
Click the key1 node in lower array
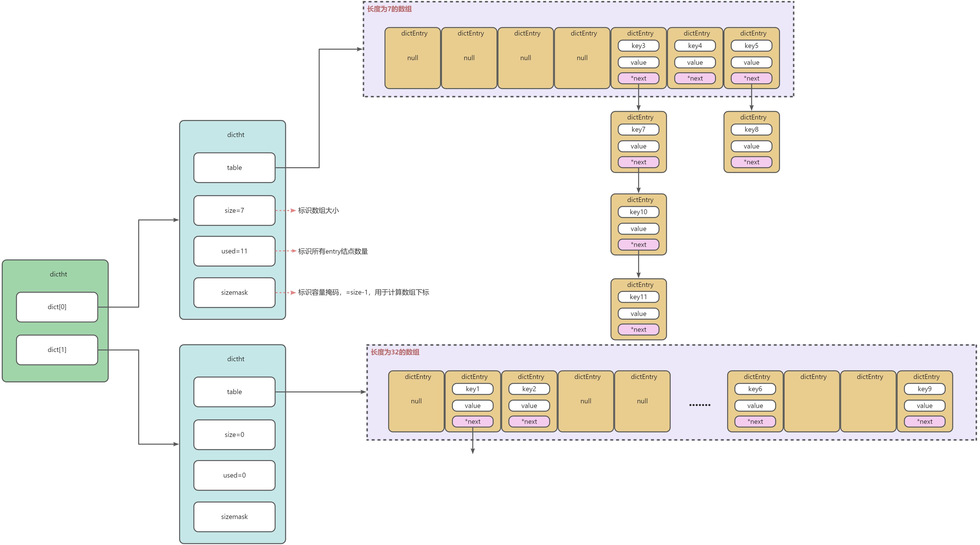473,389
